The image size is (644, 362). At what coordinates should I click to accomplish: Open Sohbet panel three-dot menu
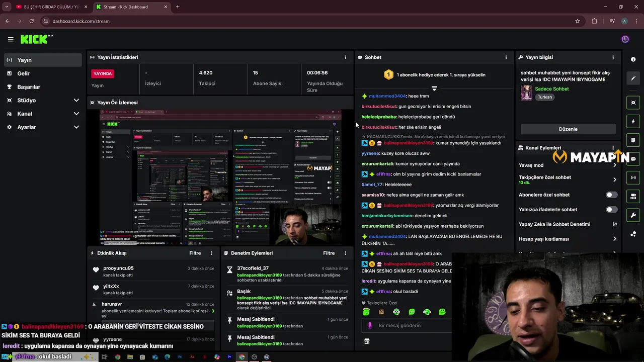click(x=506, y=57)
